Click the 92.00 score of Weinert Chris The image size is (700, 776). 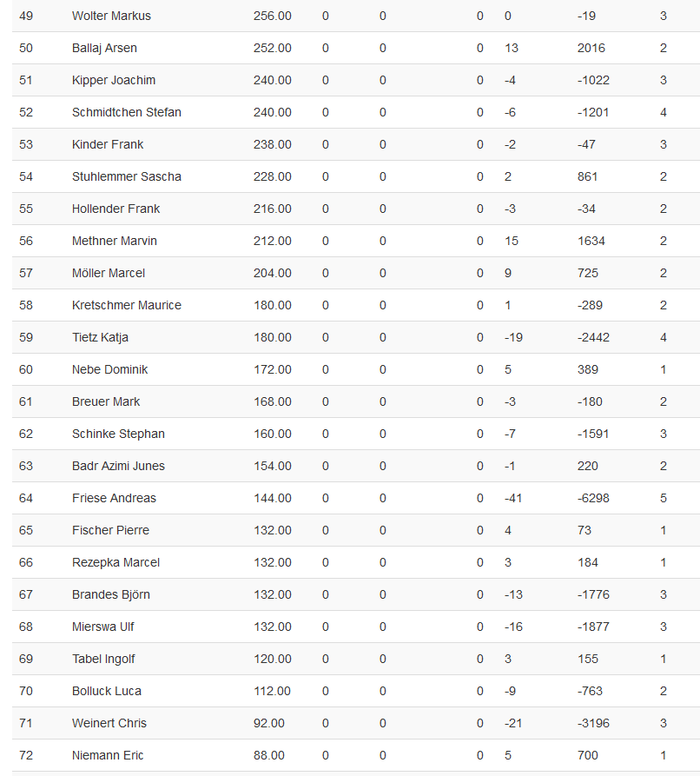[268, 723]
